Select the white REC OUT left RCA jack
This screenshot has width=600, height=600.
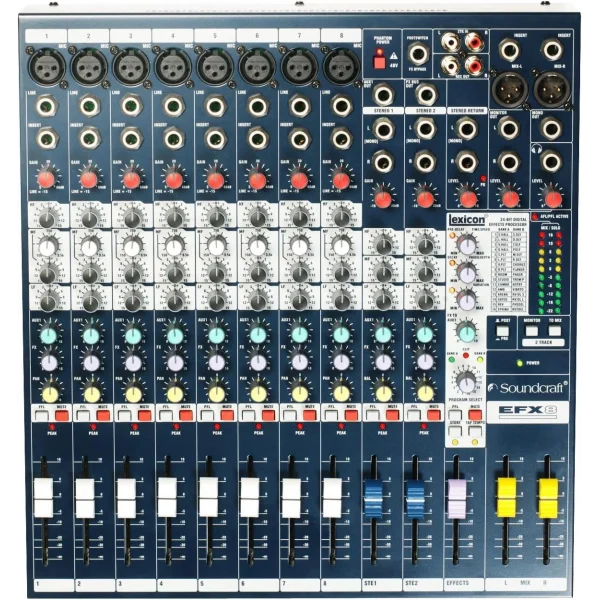(x=450, y=65)
